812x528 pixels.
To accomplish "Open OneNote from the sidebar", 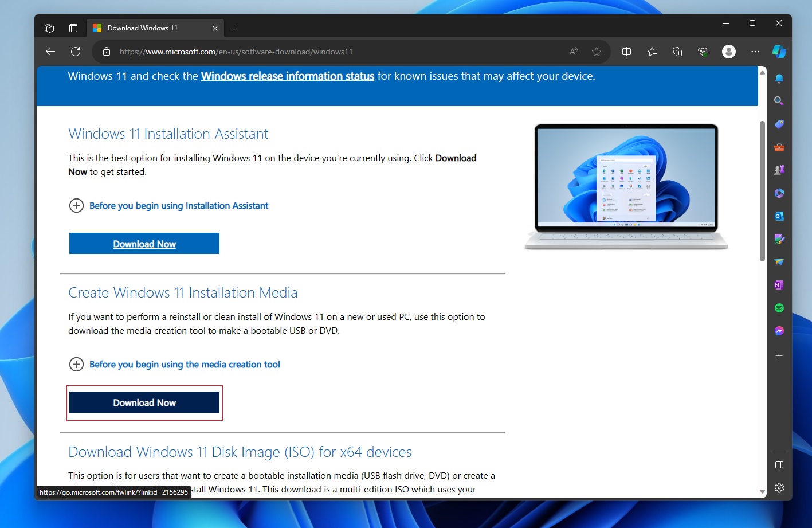I will 779,284.
